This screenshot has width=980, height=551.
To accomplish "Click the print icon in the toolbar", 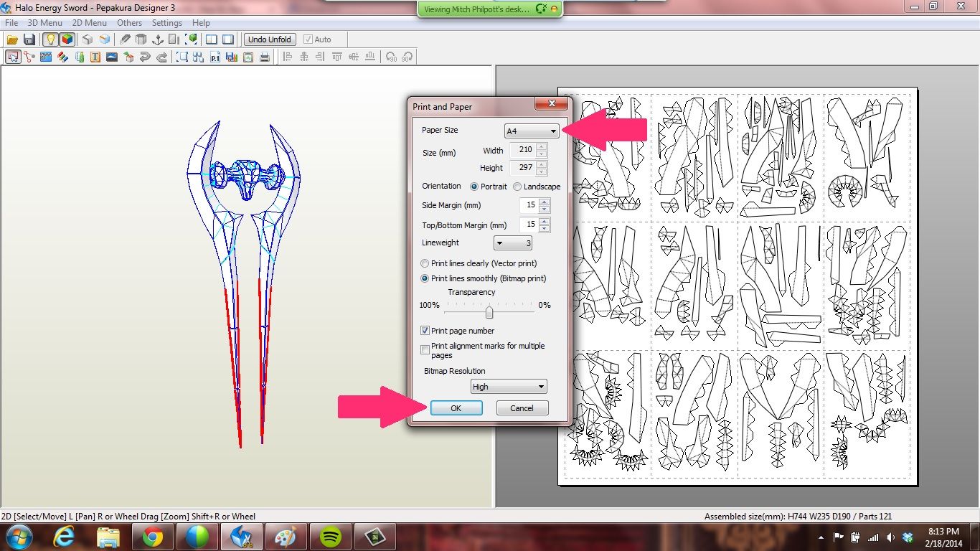I will pyautogui.click(x=265, y=56).
